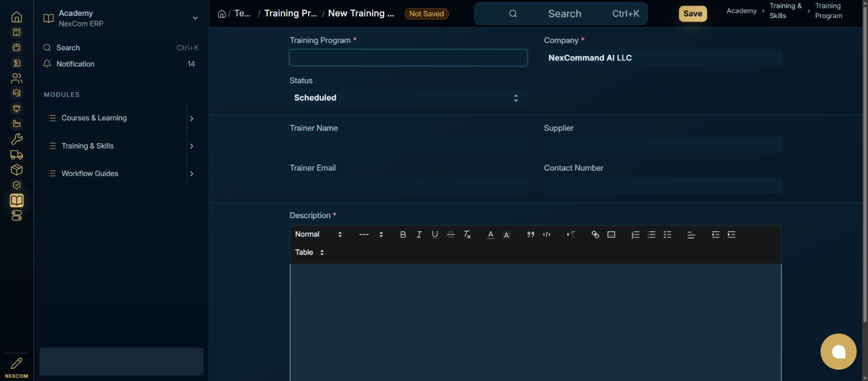Open the wrench maintenance module icon
The image size is (868, 381).
tap(16, 139)
